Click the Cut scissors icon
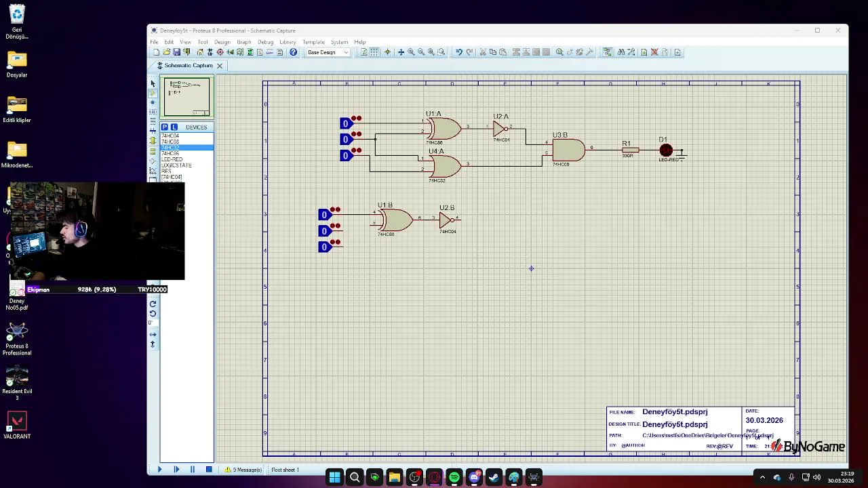 (482, 52)
